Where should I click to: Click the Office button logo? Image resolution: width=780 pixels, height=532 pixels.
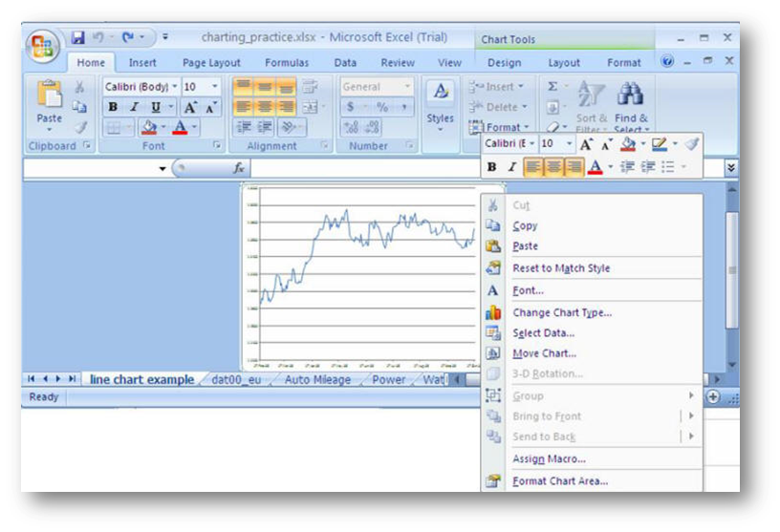43,46
